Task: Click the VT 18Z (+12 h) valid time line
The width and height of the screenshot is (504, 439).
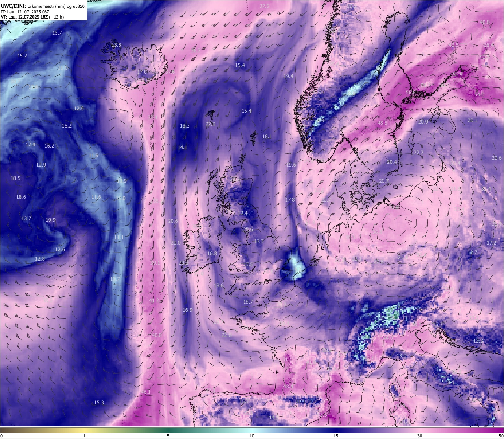Action: coord(32,17)
